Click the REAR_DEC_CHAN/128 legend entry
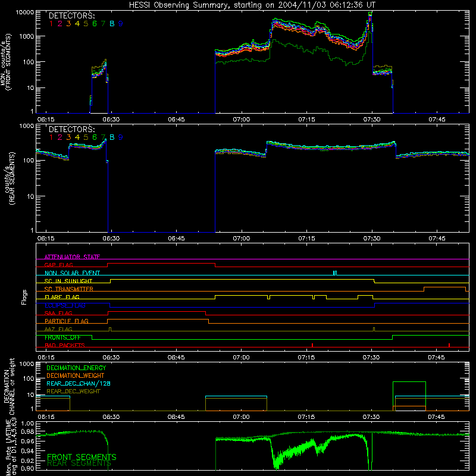 click(x=79, y=383)
